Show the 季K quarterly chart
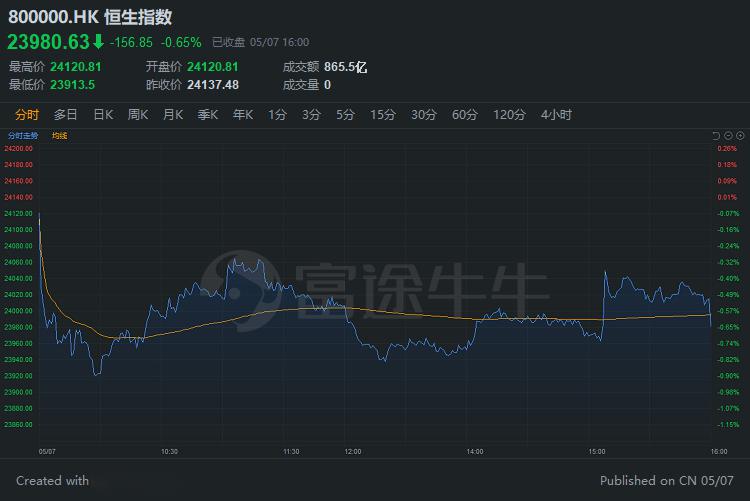Screen dimensions: 750x501 click(x=208, y=114)
